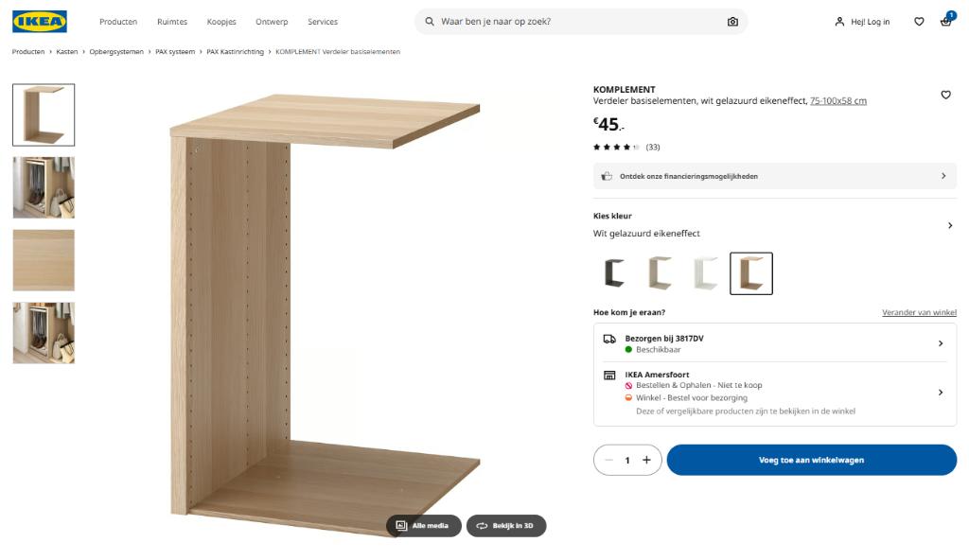Expand the IKEA Amersfoort pickup details
This screenshot has width=969, height=560.
(x=941, y=392)
